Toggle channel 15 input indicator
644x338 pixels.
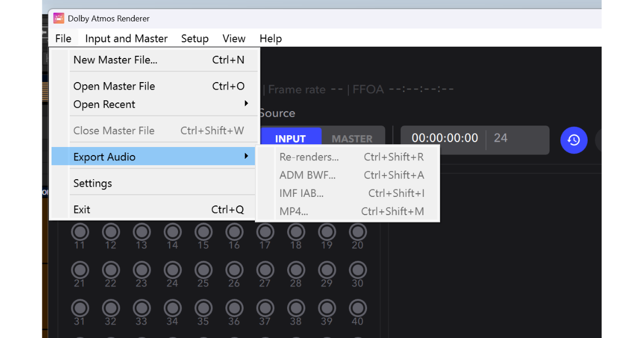[x=203, y=232]
